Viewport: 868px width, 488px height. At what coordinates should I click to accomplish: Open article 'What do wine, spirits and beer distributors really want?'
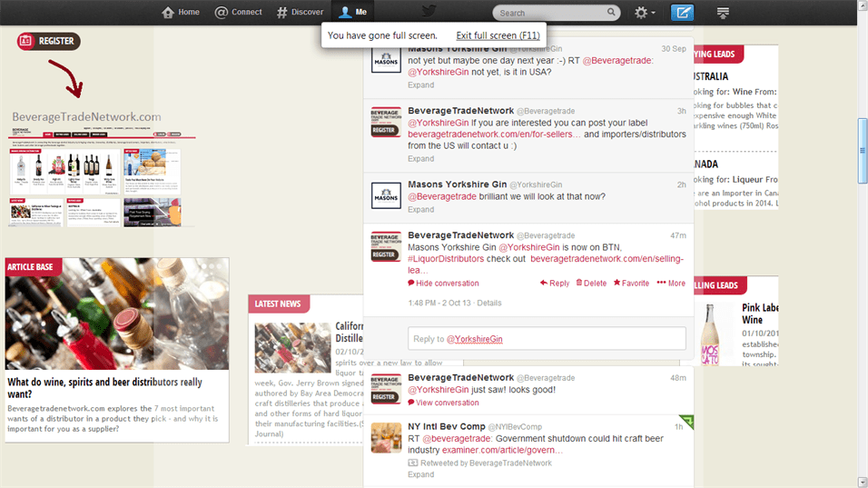(104, 388)
